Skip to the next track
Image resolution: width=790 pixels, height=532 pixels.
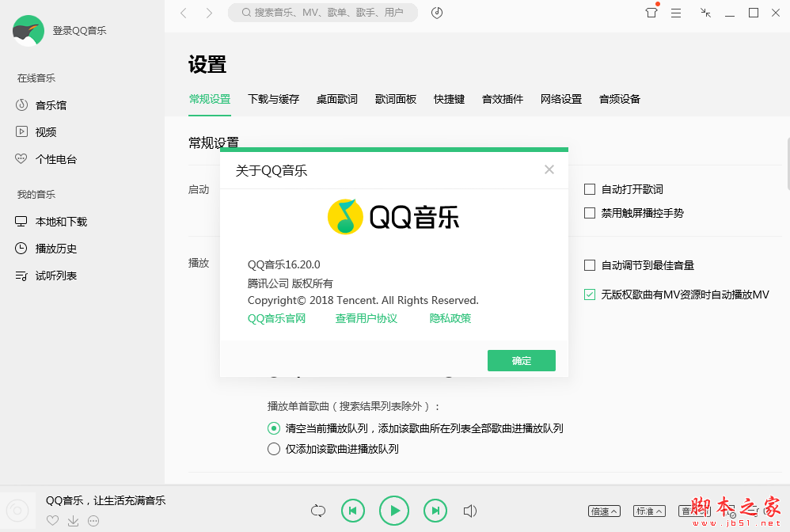tap(435, 511)
